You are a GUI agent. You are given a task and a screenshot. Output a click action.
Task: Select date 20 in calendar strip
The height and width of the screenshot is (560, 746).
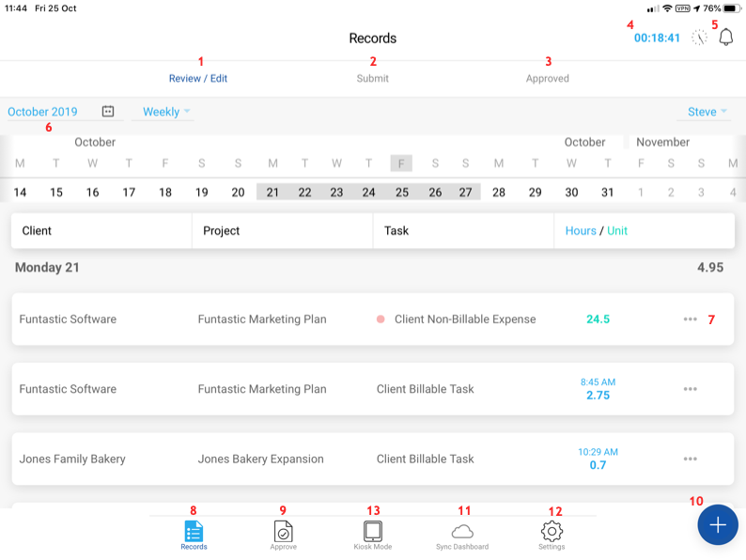(238, 192)
